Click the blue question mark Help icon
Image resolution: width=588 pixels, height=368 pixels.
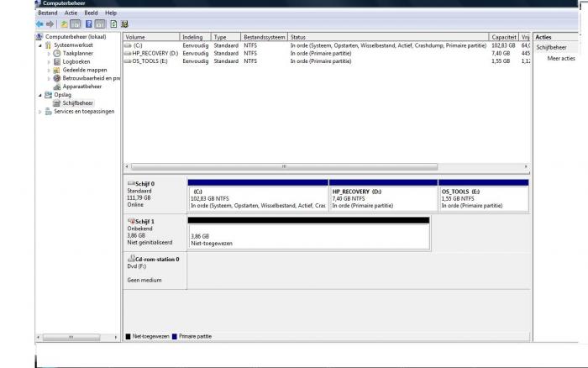[89, 24]
